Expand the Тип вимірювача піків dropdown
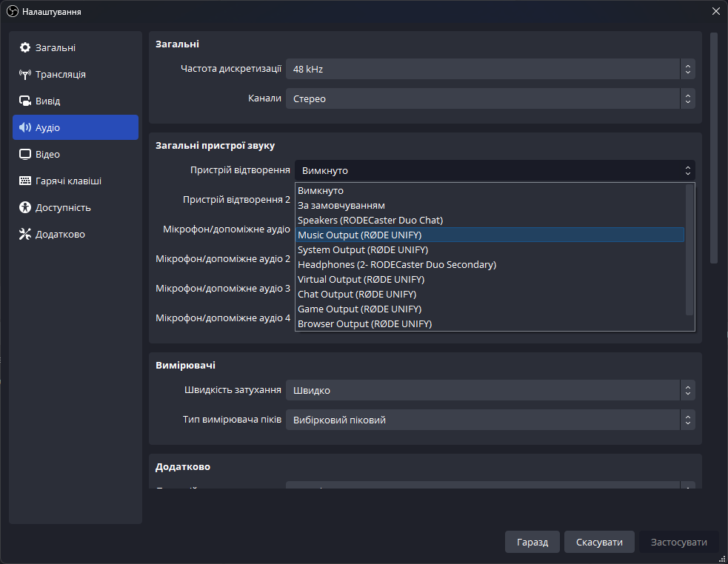The width and height of the screenshot is (728, 564). pyautogui.click(x=490, y=420)
